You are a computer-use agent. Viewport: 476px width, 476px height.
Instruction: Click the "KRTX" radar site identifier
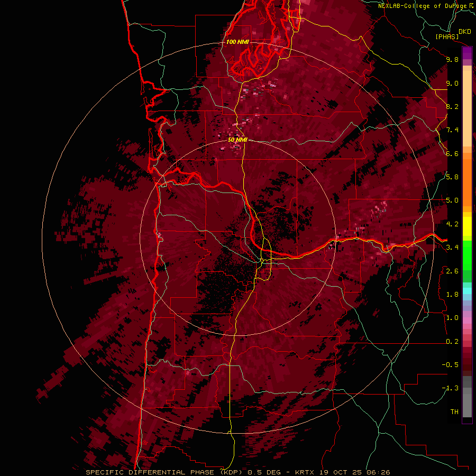(305, 472)
